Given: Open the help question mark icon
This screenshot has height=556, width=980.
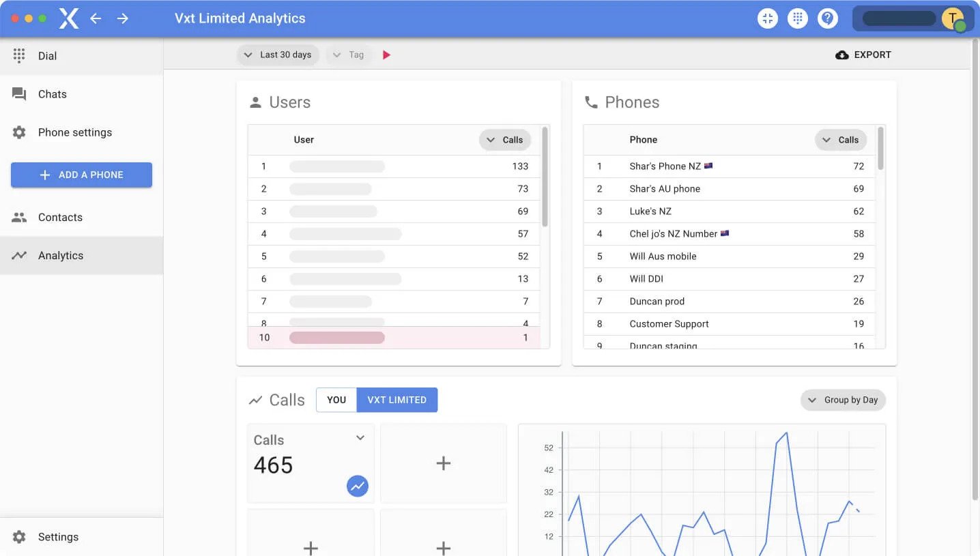Looking at the screenshot, I should [828, 18].
